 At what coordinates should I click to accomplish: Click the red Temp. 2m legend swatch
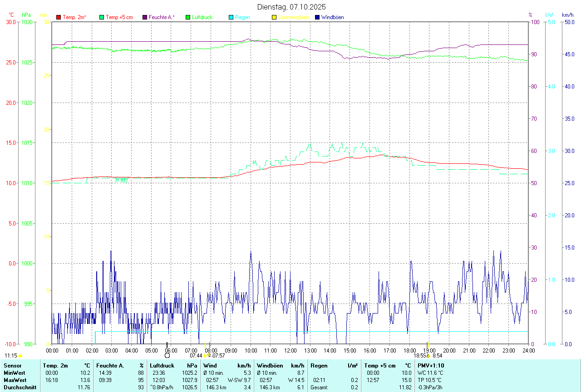click(59, 17)
